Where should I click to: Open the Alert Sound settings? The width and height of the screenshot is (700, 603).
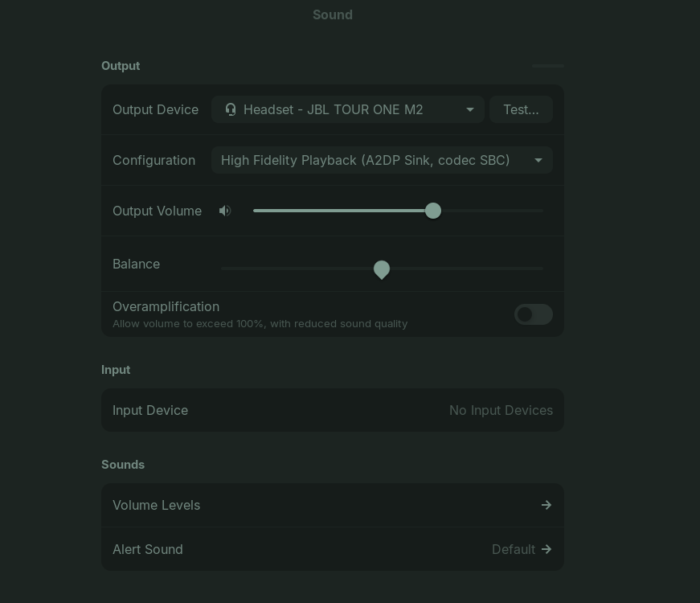point(332,549)
